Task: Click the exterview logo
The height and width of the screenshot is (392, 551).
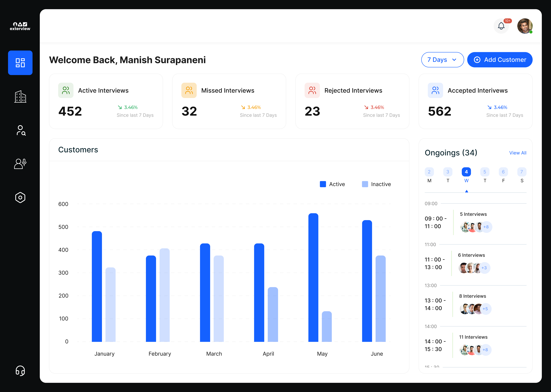Action: (x=20, y=26)
